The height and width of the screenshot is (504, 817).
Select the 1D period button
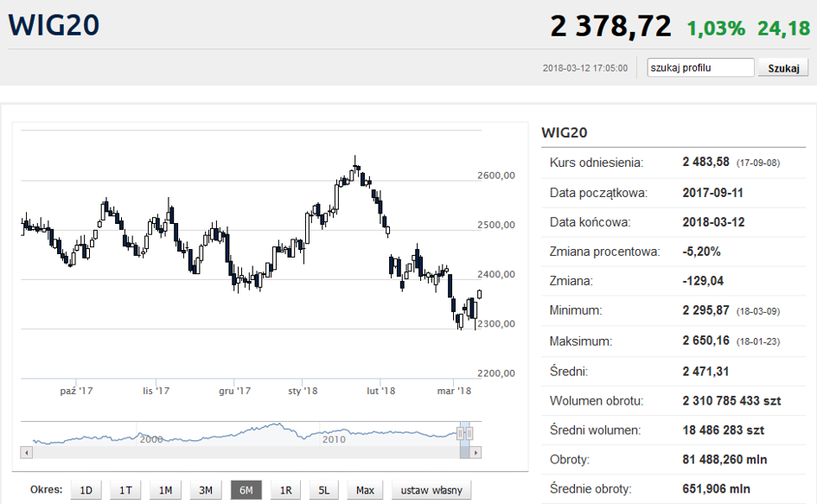(86, 490)
